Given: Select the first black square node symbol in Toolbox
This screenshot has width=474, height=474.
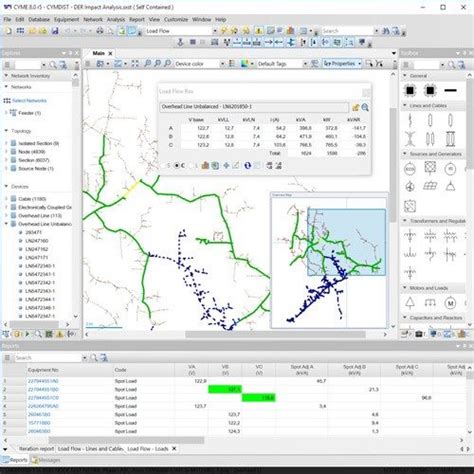Looking at the screenshot, I should [410, 90].
